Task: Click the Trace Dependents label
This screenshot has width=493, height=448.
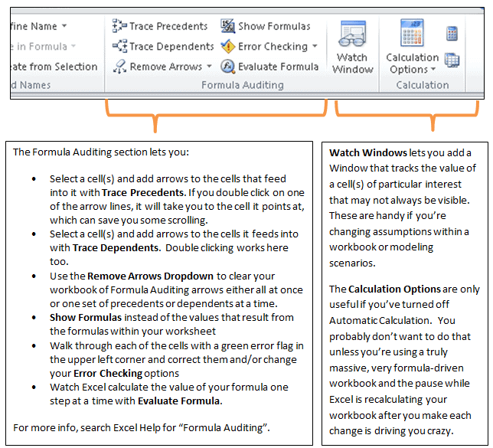Action: pyautogui.click(x=171, y=46)
